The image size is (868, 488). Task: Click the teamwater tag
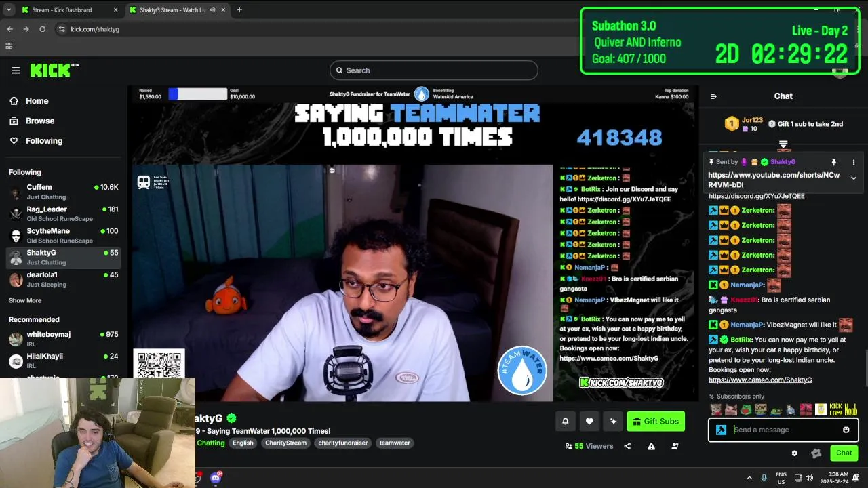[x=395, y=443]
